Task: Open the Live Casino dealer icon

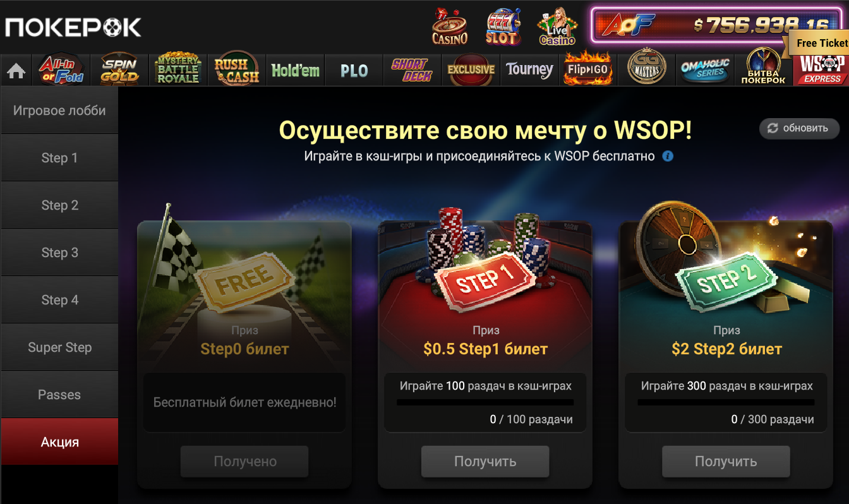Action: (557, 26)
